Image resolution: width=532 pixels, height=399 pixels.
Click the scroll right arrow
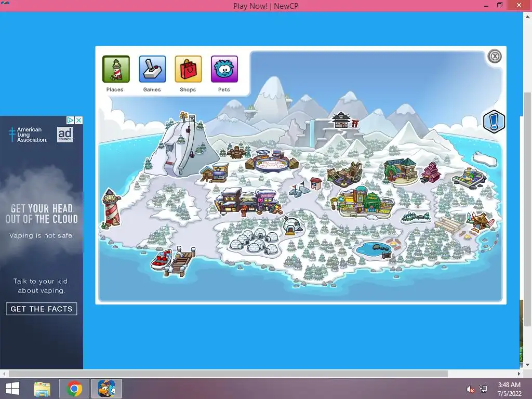[519, 374]
